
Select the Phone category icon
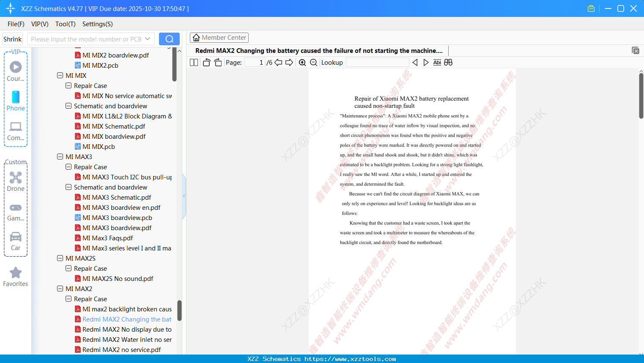[16, 101]
